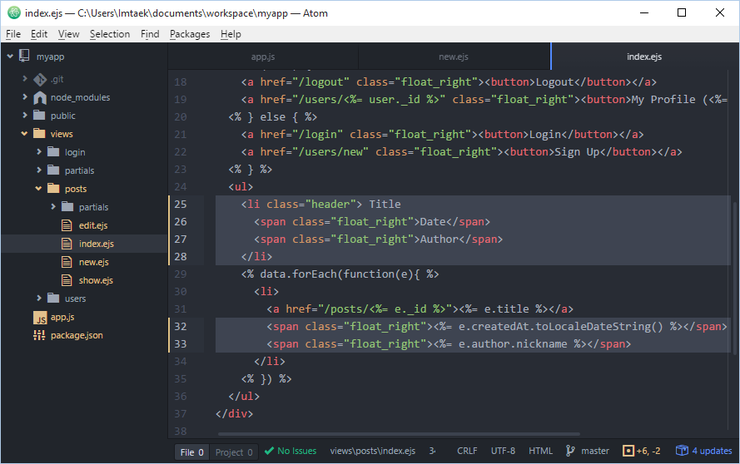Click the editor vertical scrollbar
Screen dimensions: 740x464
(x=735, y=278)
